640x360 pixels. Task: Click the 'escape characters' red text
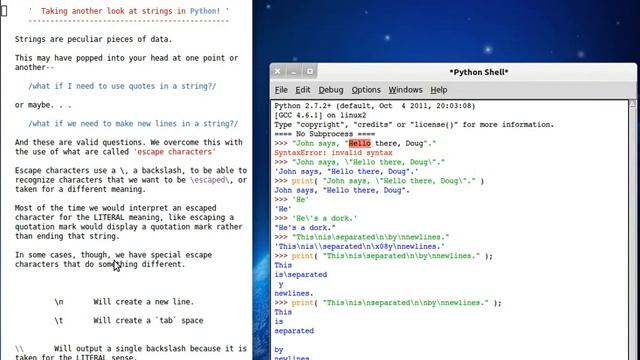coord(174,152)
